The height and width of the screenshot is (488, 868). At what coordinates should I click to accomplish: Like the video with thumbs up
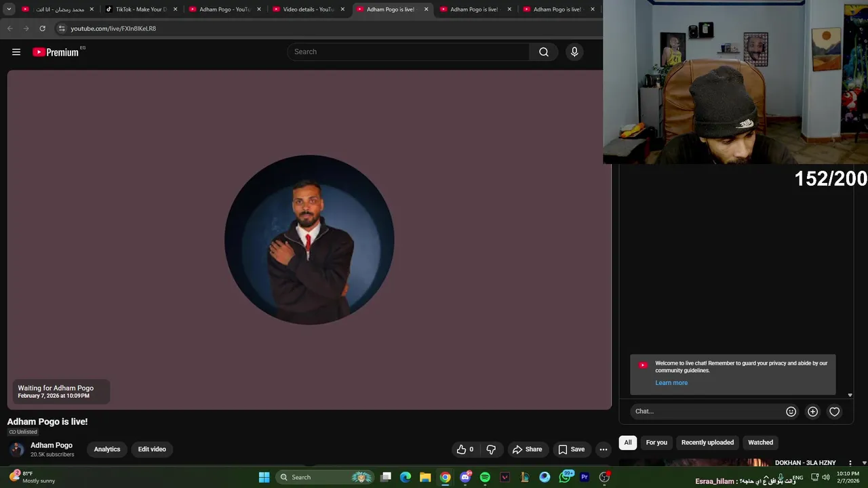(x=465, y=449)
